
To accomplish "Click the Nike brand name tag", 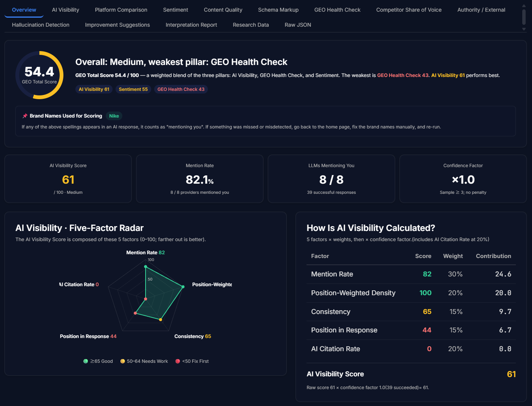I will point(114,116).
